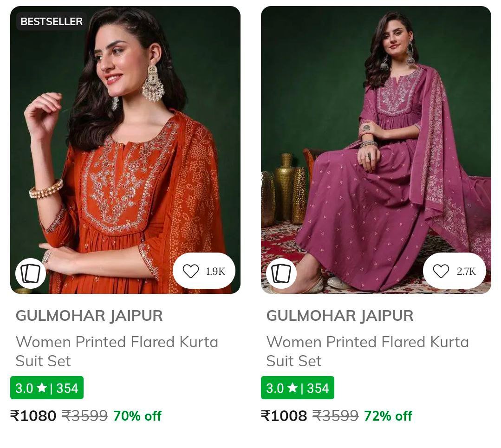View similar products for the purple kurta
Viewport: 501px width, 448px height.
(281, 273)
